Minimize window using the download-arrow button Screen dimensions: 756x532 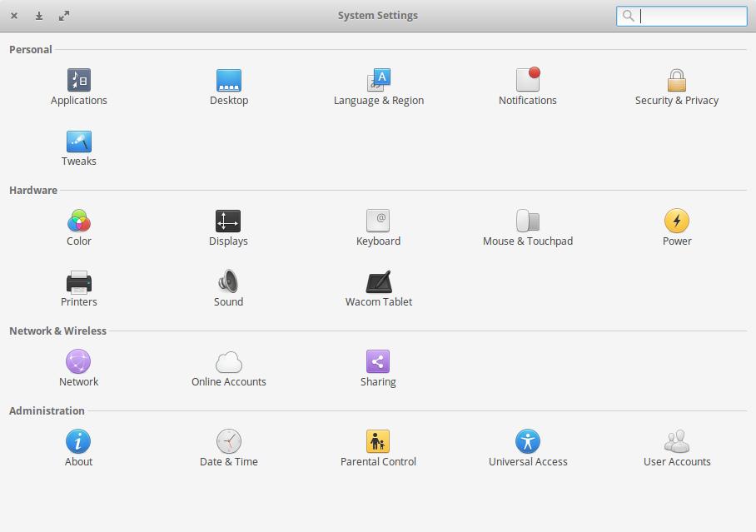(x=39, y=16)
